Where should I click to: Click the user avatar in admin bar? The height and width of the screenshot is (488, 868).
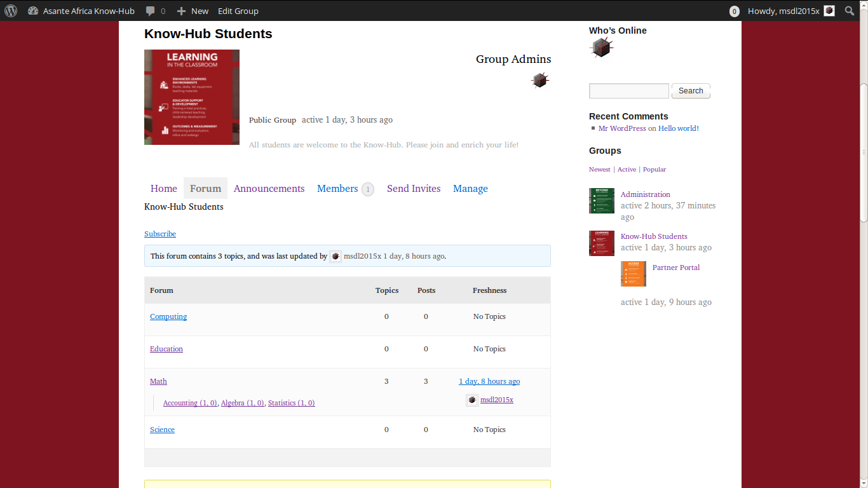[829, 11]
